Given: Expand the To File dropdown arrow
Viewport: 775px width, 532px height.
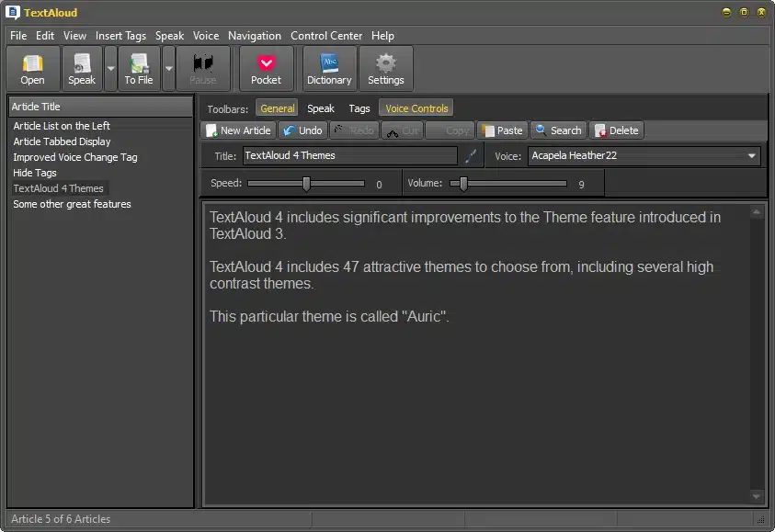Looking at the screenshot, I should pyautogui.click(x=168, y=69).
